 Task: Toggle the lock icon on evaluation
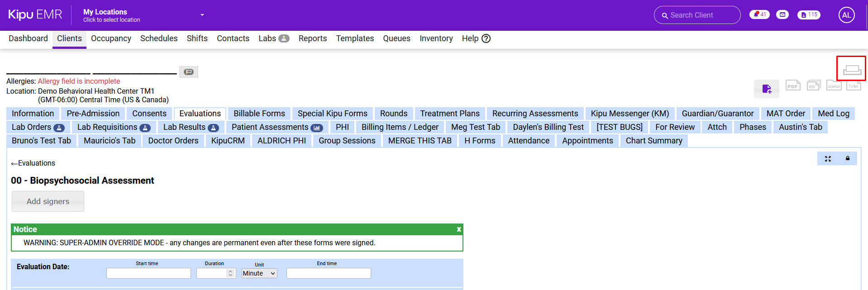(848, 159)
